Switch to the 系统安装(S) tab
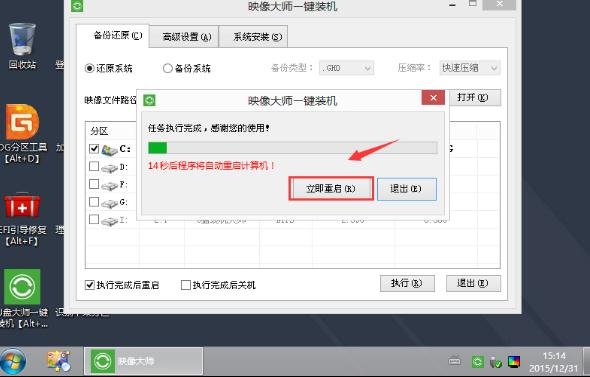The height and width of the screenshot is (377, 590). click(254, 36)
